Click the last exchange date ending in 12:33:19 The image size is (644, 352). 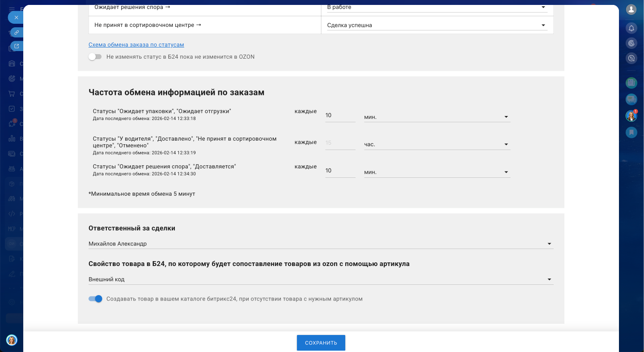144,153
